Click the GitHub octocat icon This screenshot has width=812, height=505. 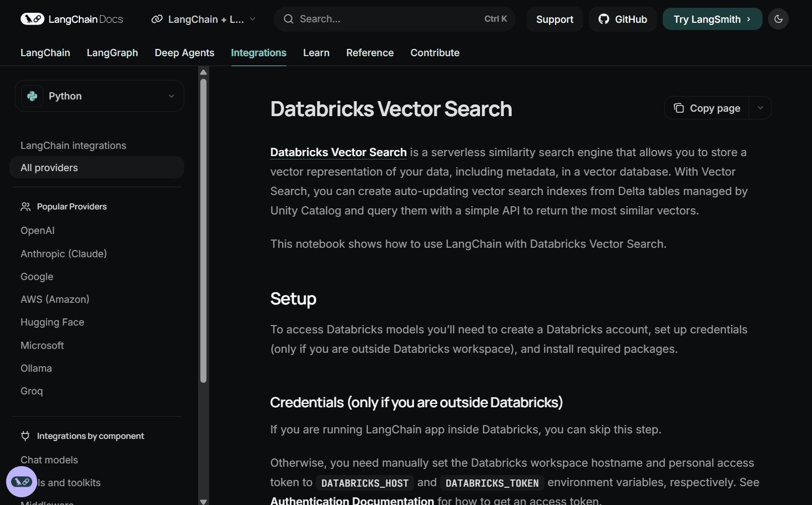tap(604, 19)
